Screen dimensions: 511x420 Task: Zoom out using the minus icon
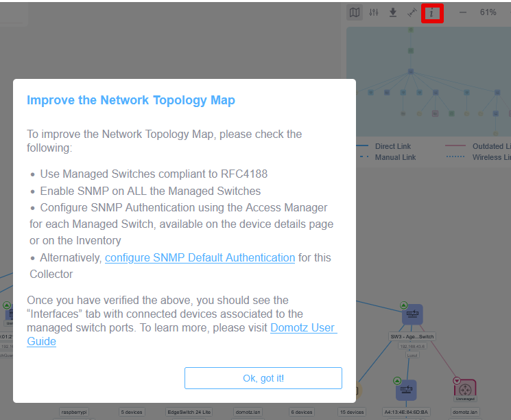click(x=463, y=13)
